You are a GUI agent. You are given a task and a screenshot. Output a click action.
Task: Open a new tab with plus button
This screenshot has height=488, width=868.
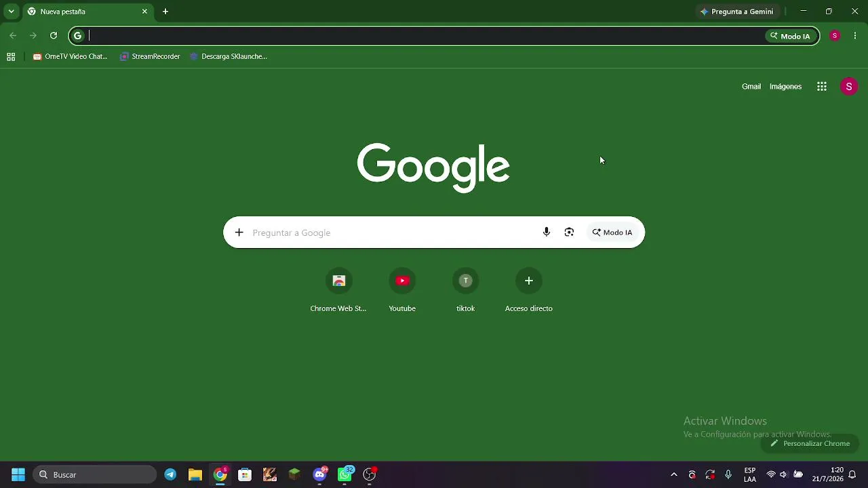[x=165, y=12]
